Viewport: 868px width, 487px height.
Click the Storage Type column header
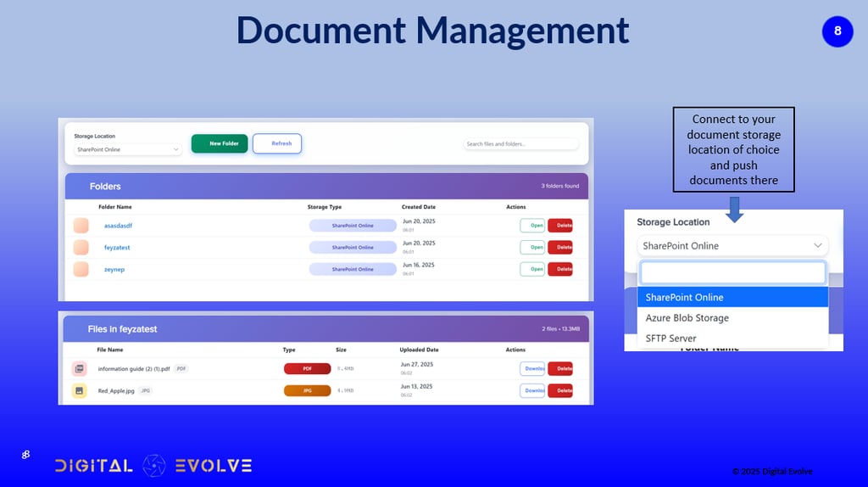325,207
